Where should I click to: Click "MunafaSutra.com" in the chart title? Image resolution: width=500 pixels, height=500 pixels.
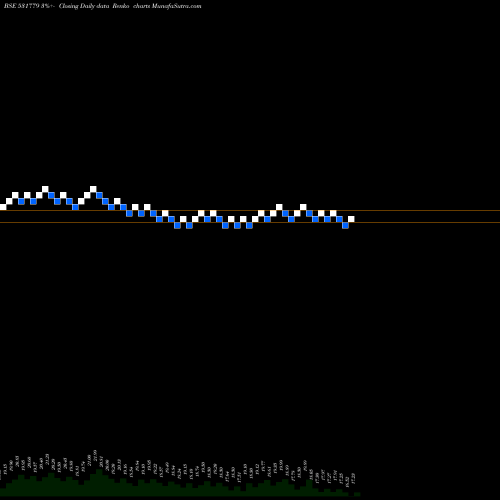click(x=176, y=6)
